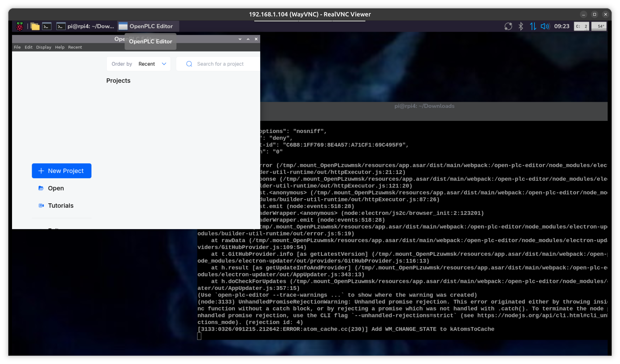Launch the file manager folder icon
620x364 pixels.
pyautogui.click(x=35, y=26)
